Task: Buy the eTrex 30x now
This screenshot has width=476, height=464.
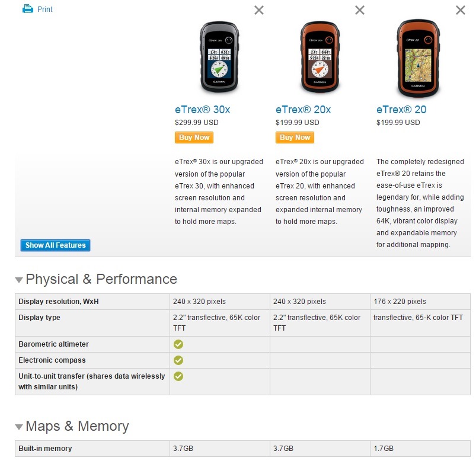Action: coord(194,137)
